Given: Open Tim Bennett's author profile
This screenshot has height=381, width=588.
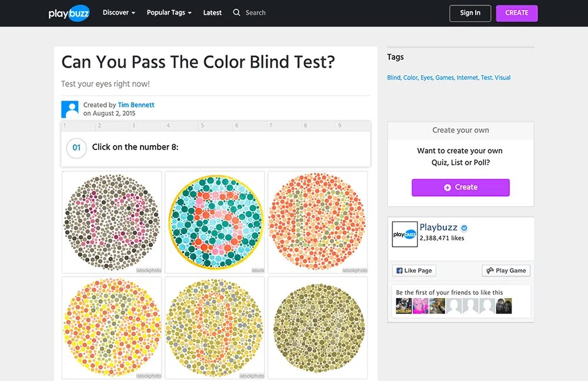Looking at the screenshot, I should (136, 105).
